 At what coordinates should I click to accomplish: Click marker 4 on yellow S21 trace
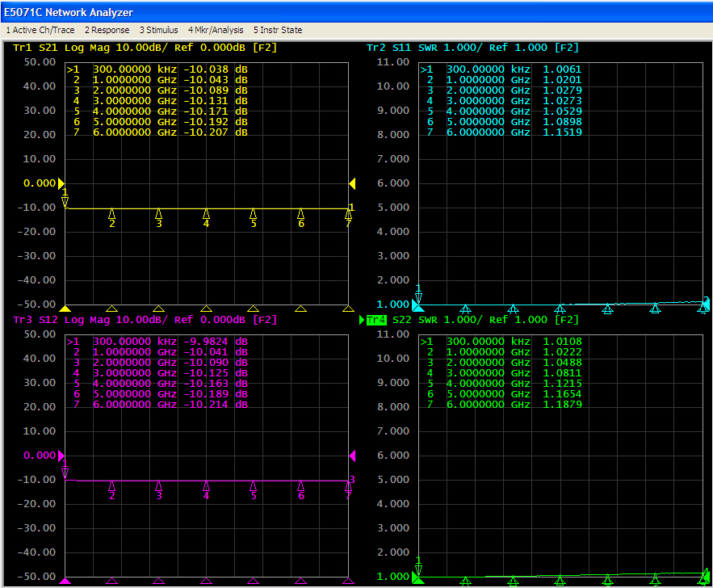[206, 218]
